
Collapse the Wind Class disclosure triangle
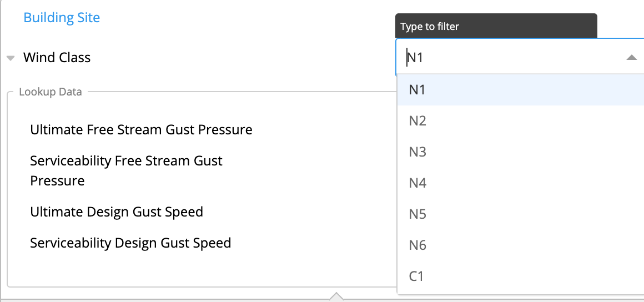pos(11,58)
